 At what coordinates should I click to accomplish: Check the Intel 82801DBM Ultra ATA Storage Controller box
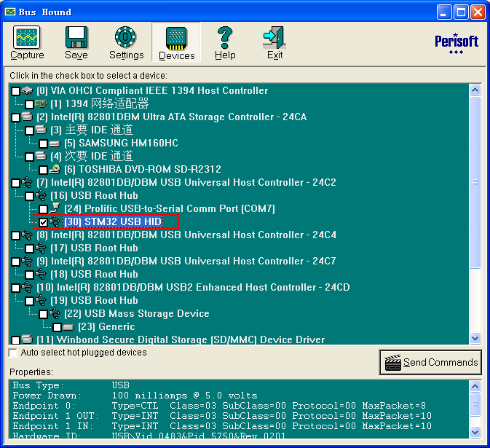tap(15, 117)
